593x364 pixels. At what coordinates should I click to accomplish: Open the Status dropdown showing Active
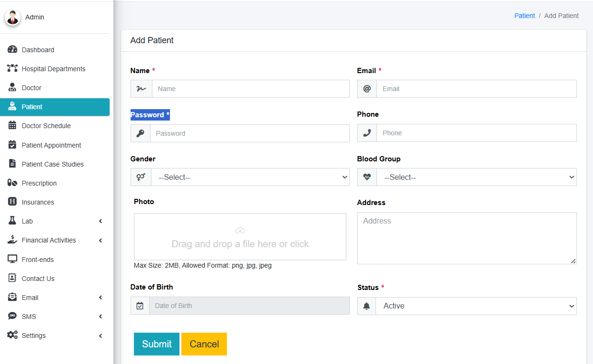(476, 306)
